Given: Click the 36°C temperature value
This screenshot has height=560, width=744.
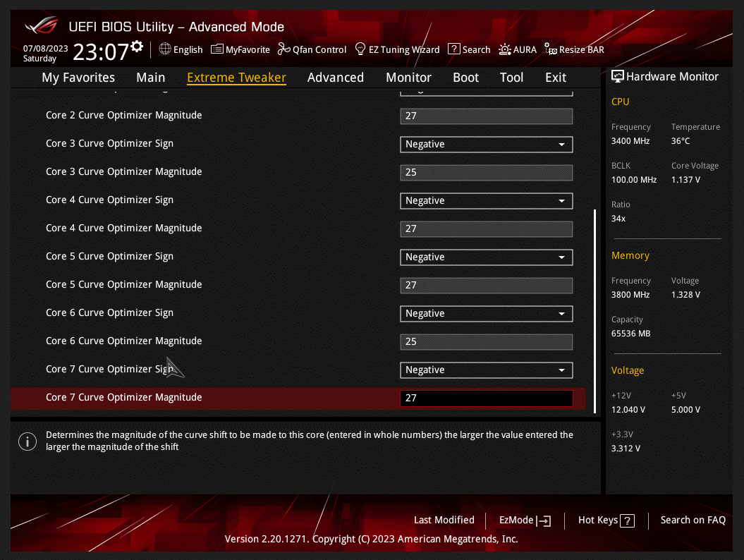Looking at the screenshot, I should coord(681,141).
